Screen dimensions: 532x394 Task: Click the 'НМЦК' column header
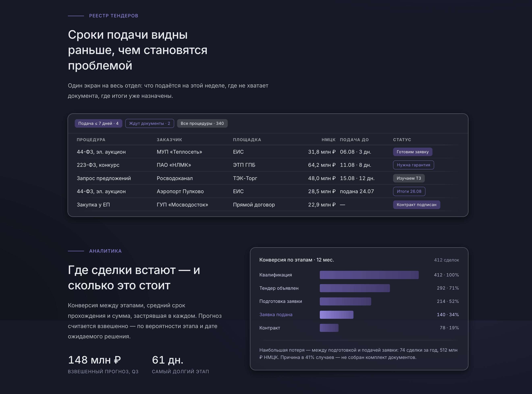[328, 140]
